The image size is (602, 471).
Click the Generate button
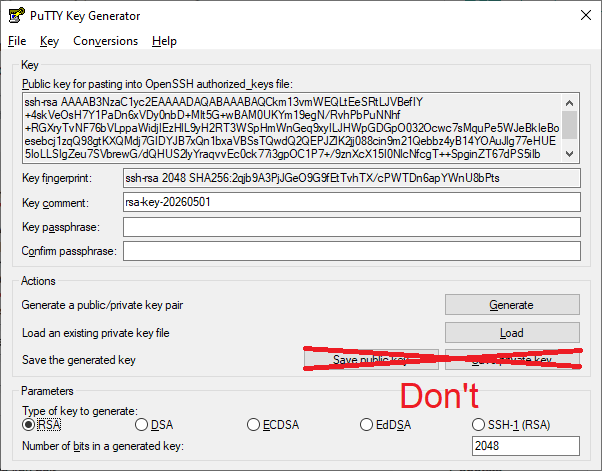coord(512,305)
